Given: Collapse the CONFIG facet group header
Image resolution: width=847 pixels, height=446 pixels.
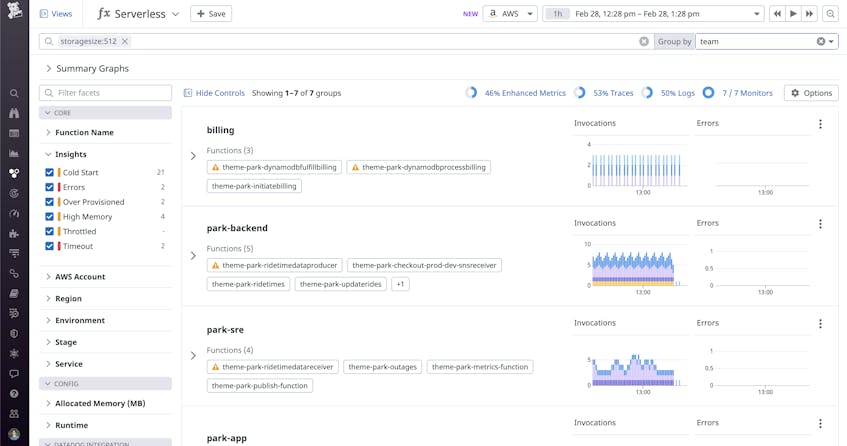Looking at the screenshot, I should click(105, 383).
